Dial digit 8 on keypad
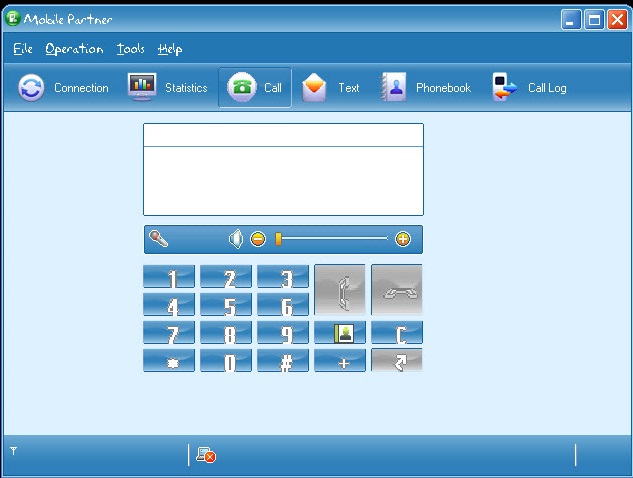The width and height of the screenshot is (633, 478). 226,333
